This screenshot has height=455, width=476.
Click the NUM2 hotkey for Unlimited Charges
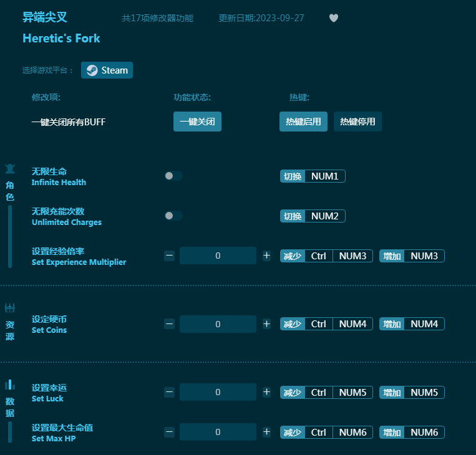tap(324, 216)
